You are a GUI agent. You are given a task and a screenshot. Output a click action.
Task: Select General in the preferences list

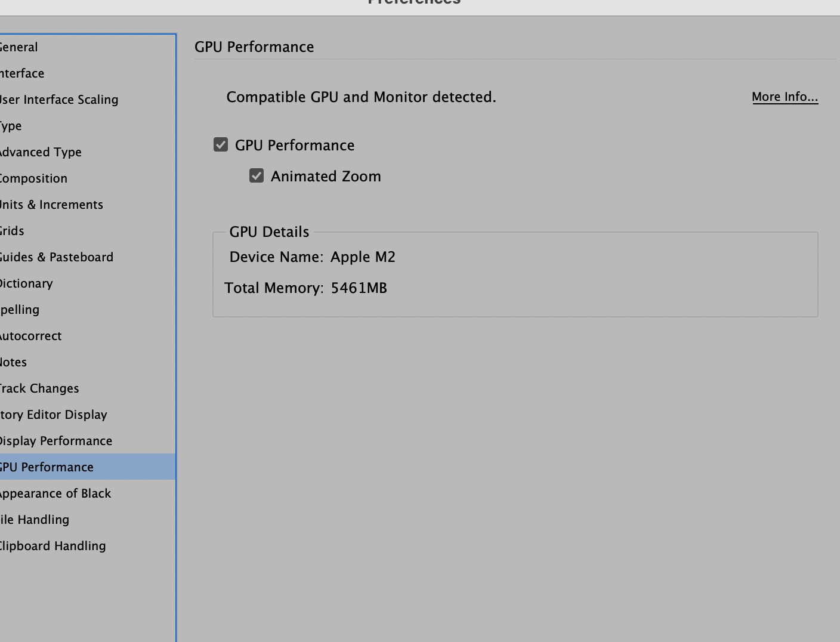point(19,47)
